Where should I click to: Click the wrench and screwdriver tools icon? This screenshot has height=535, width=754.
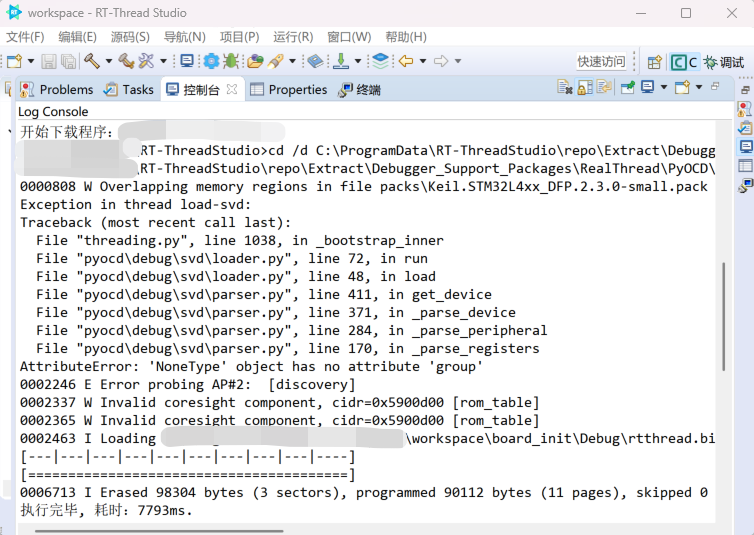(146, 61)
